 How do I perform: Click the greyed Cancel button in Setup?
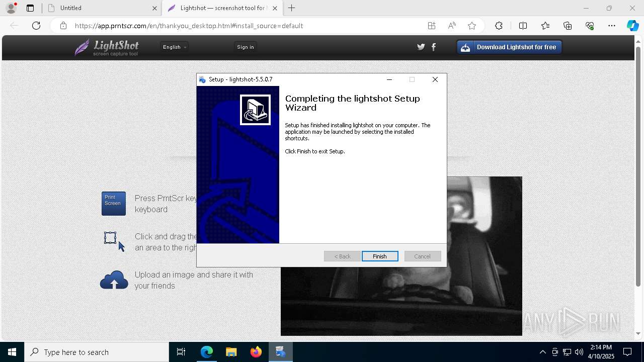[x=422, y=256]
